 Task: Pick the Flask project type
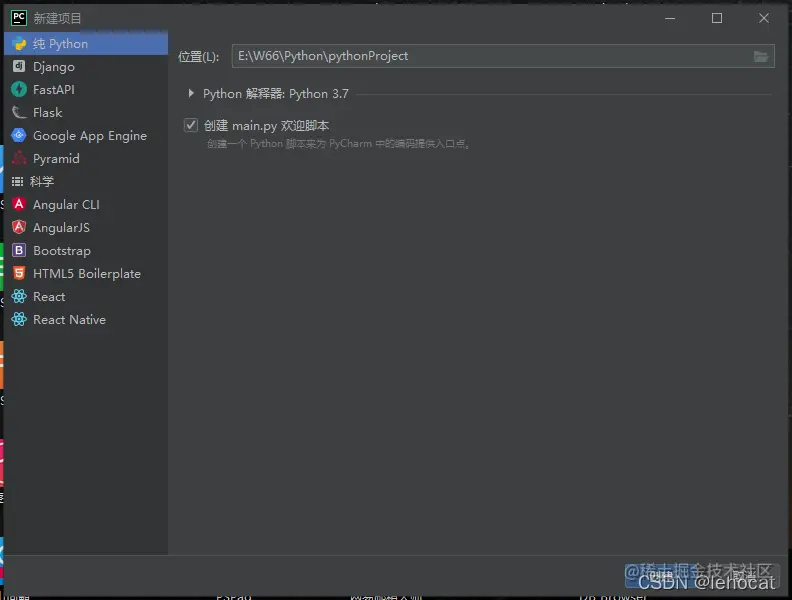pyautogui.click(x=86, y=113)
